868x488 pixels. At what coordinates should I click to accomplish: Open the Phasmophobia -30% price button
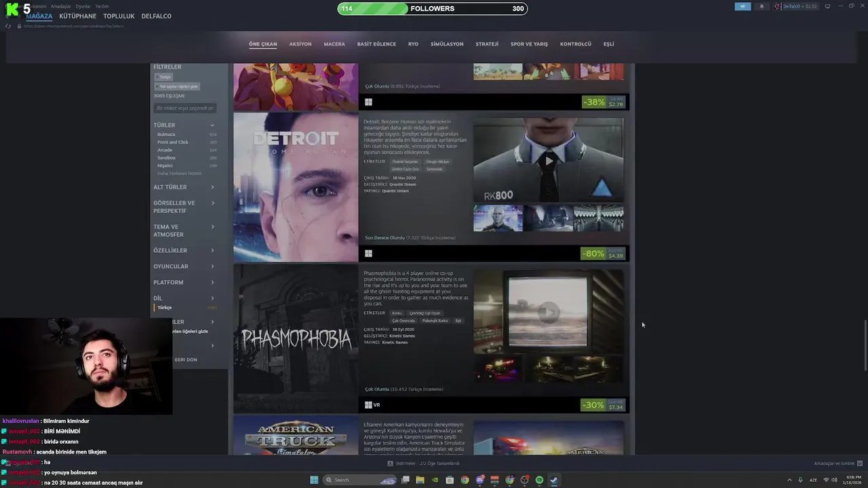tap(604, 405)
